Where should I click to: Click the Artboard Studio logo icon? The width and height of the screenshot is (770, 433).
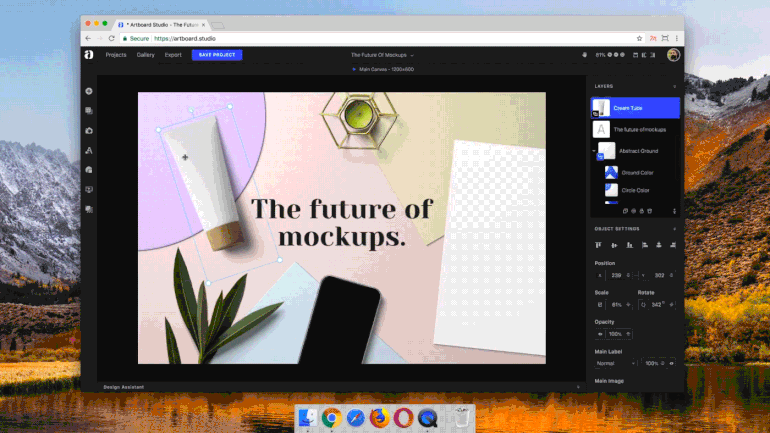pyautogui.click(x=89, y=54)
